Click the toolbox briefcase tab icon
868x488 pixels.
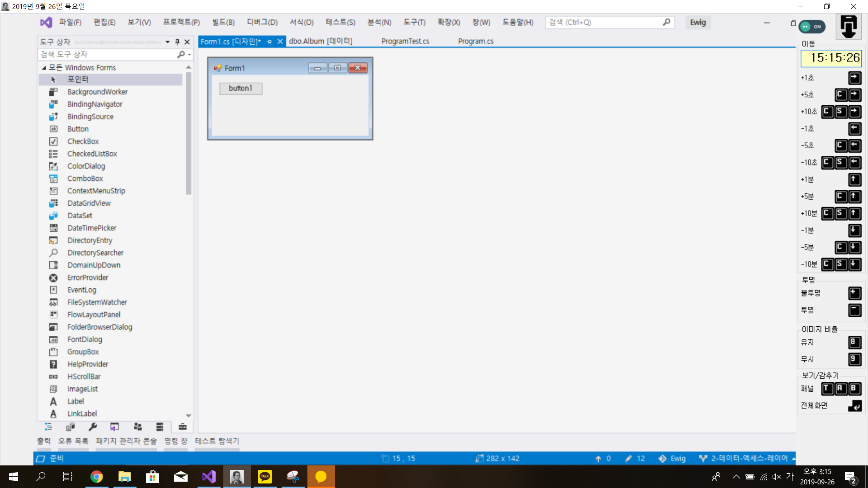click(x=182, y=427)
